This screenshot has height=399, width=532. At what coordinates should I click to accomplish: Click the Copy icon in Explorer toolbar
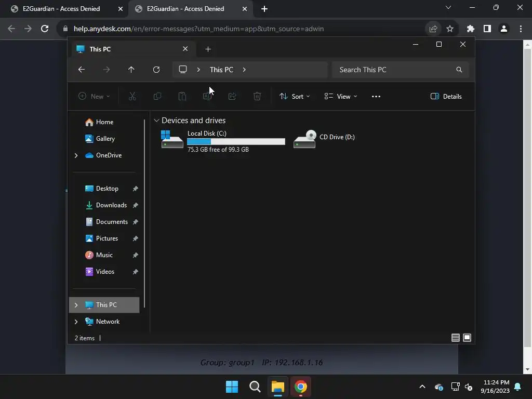pyautogui.click(x=157, y=96)
